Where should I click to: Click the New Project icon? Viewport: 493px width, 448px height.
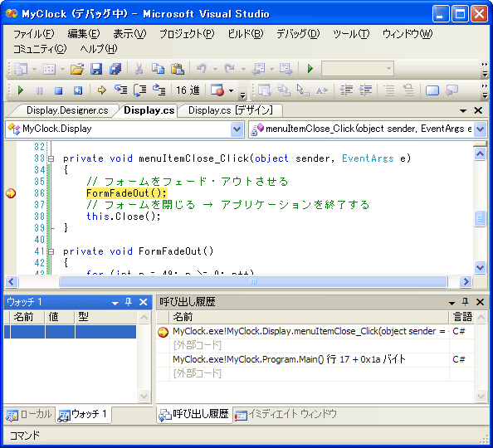[21, 69]
